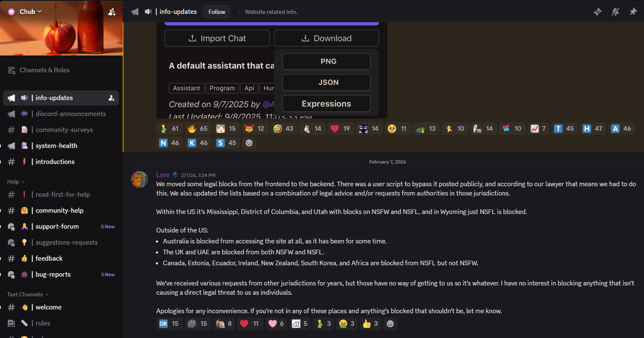Toggle the letter T reaction with 45
This screenshot has width=644, height=338.
pyautogui.click(x=564, y=129)
